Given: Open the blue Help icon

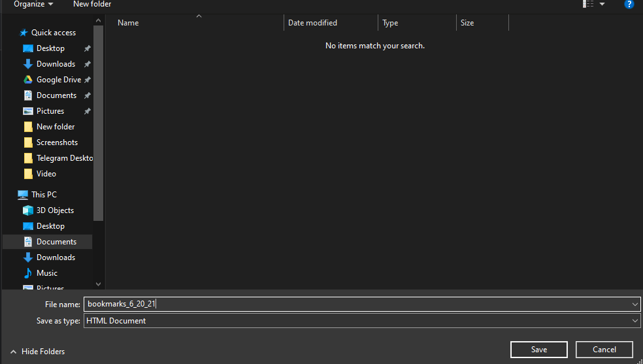Looking at the screenshot, I should coord(629,4).
